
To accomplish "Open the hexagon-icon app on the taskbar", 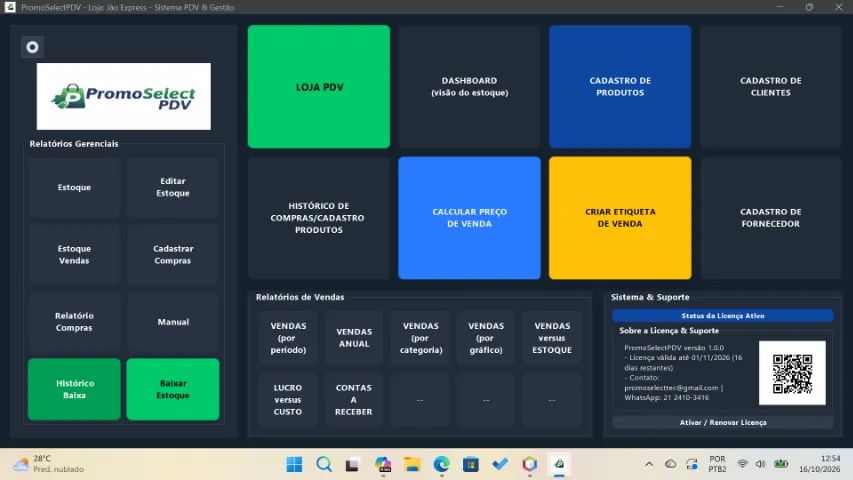I will point(529,464).
